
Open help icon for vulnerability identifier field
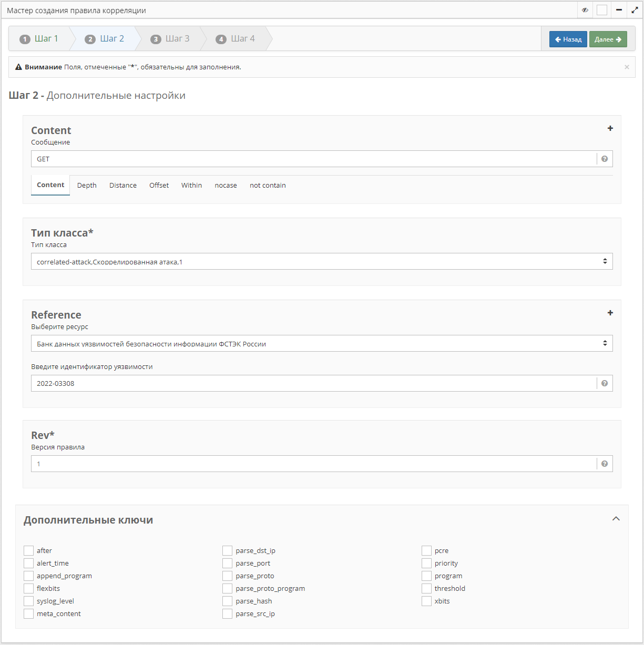point(605,383)
